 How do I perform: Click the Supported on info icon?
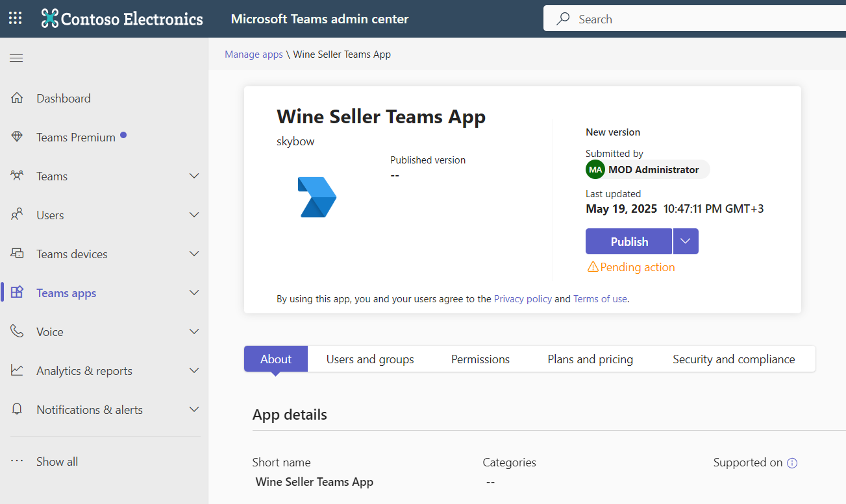(x=792, y=463)
